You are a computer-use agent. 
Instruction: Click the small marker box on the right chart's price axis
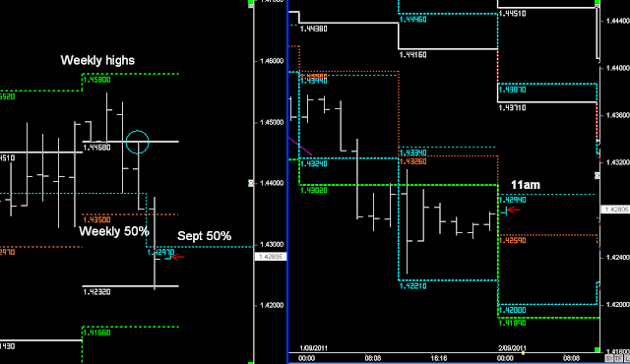[598, 175]
